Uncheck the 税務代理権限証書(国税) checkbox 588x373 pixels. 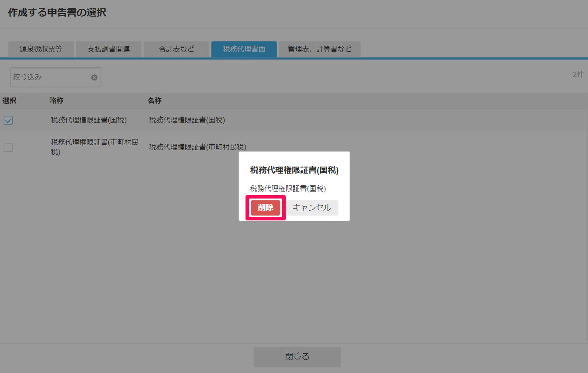coord(8,120)
